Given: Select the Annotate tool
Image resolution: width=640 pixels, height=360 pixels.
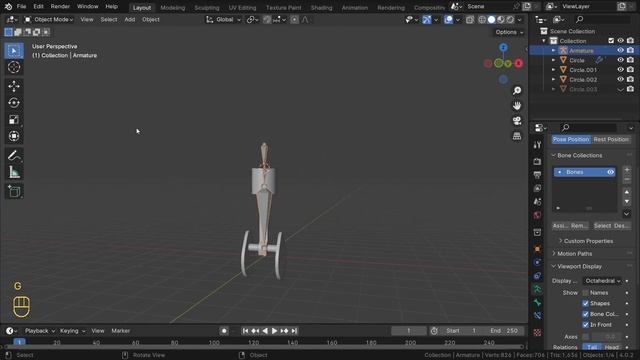Looking at the screenshot, I should pyautogui.click(x=14, y=156).
